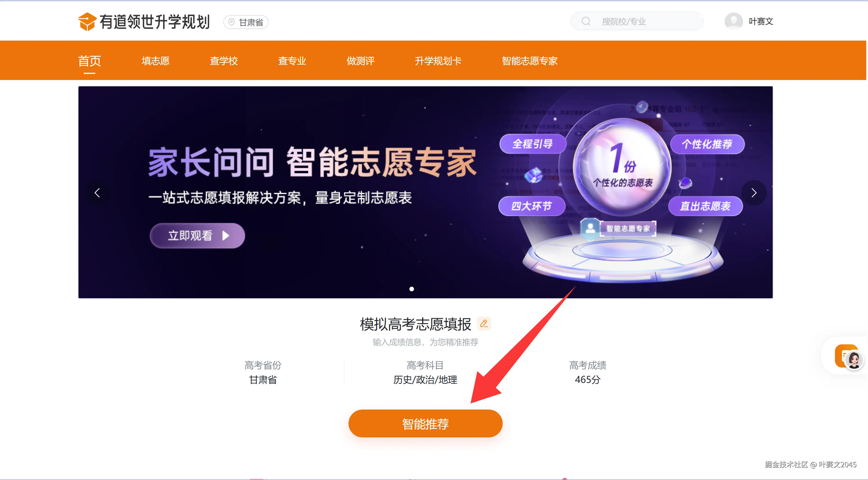The image size is (868, 480).
Task: Go to next banner slide arrow
Action: (x=754, y=193)
